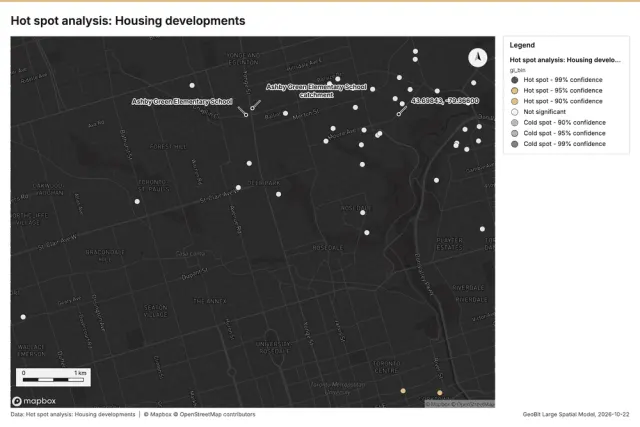Click the Mapbox OpenStreetMap contributors footer text

(x=199, y=414)
